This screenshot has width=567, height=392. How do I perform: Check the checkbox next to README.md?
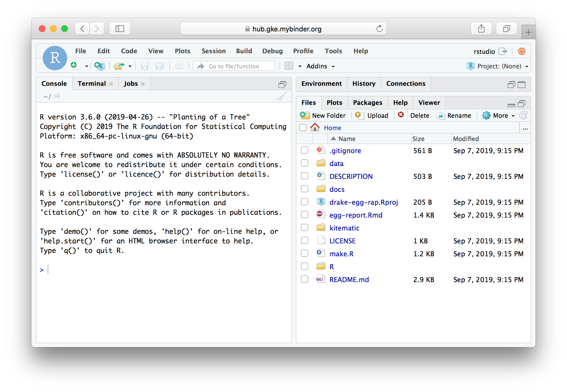pyautogui.click(x=304, y=279)
